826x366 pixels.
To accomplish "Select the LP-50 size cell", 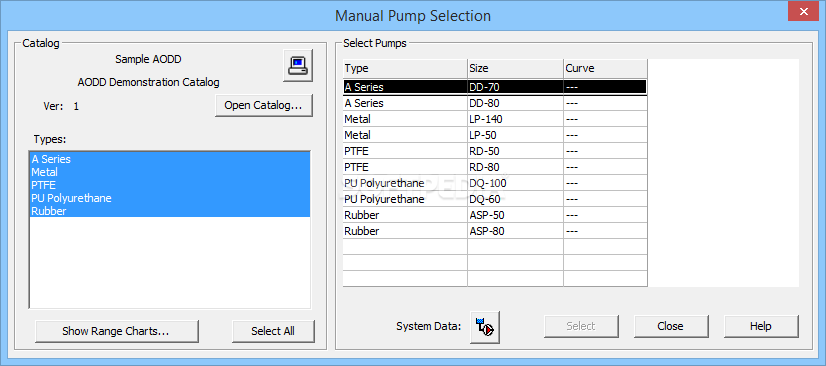I will 515,135.
